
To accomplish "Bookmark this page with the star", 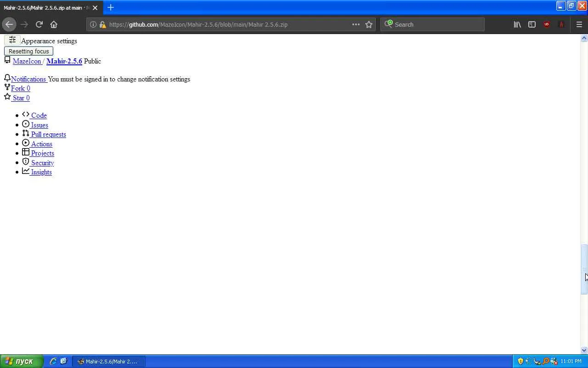I will coord(369,24).
